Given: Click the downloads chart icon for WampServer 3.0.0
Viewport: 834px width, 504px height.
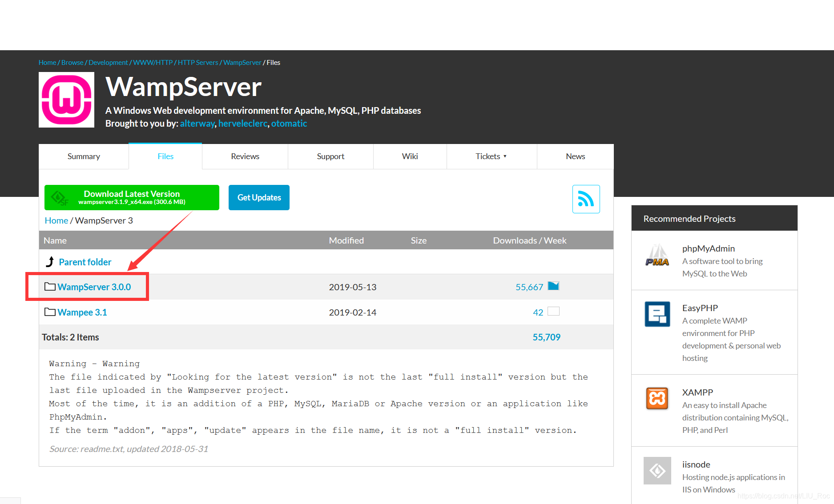Looking at the screenshot, I should coord(553,286).
